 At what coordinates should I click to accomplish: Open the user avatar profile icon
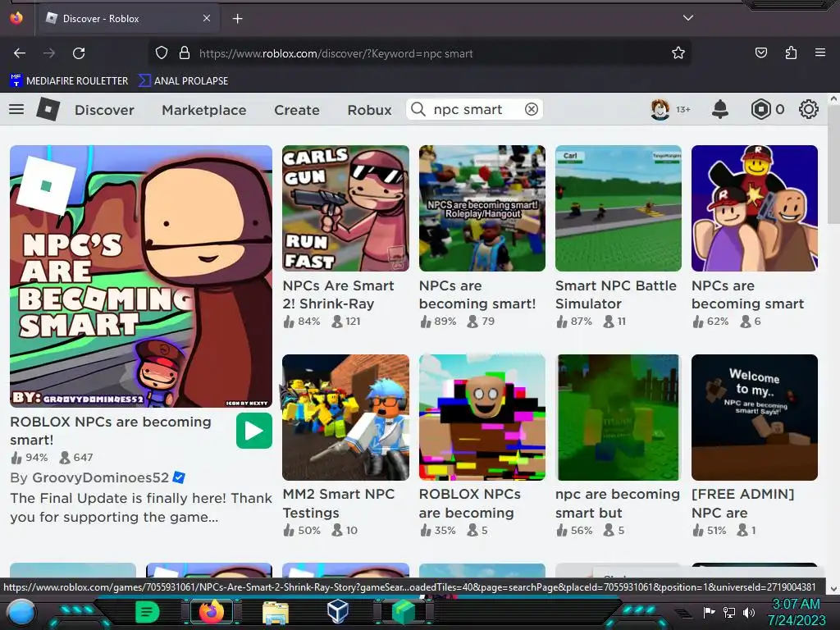pyautogui.click(x=660, y=109)
